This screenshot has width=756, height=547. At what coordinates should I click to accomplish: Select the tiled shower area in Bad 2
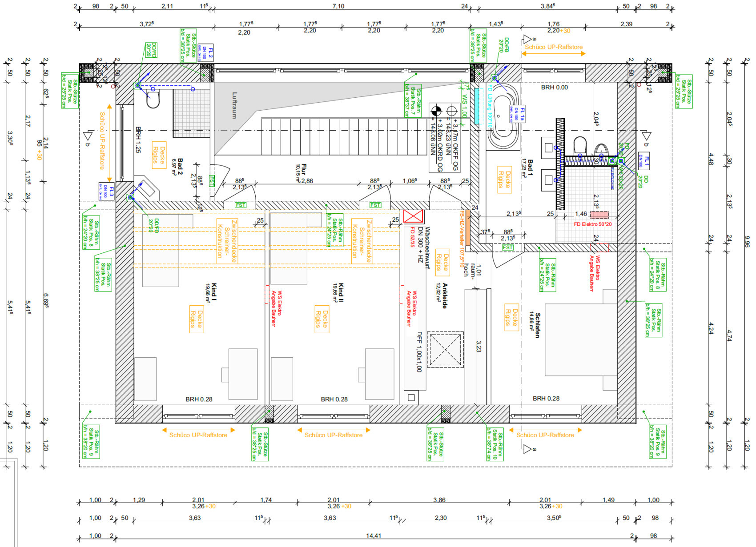point(192,113)
